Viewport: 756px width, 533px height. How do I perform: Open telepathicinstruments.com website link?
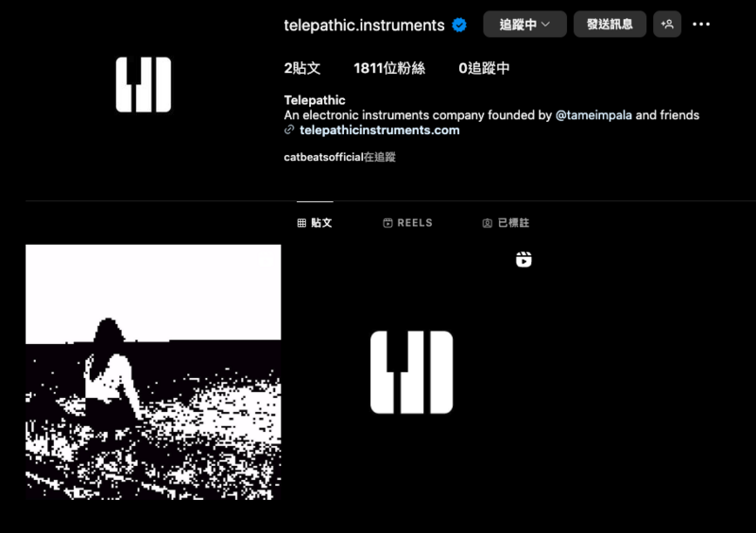(380, 130)
